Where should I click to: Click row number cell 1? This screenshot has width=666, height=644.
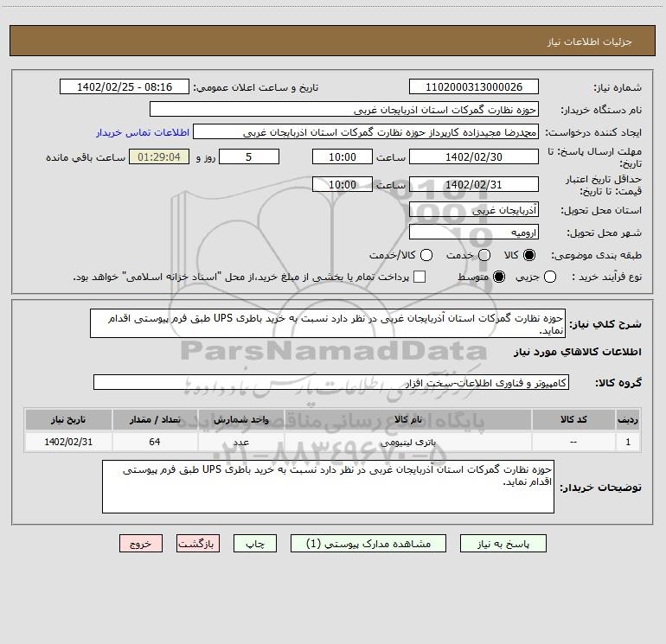628,442
